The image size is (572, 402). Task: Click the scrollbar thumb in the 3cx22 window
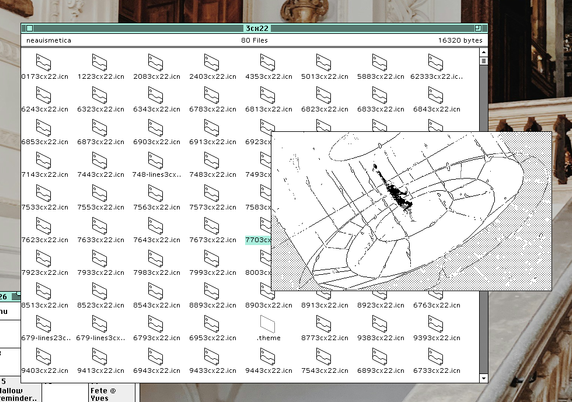(x=484, y=61)
